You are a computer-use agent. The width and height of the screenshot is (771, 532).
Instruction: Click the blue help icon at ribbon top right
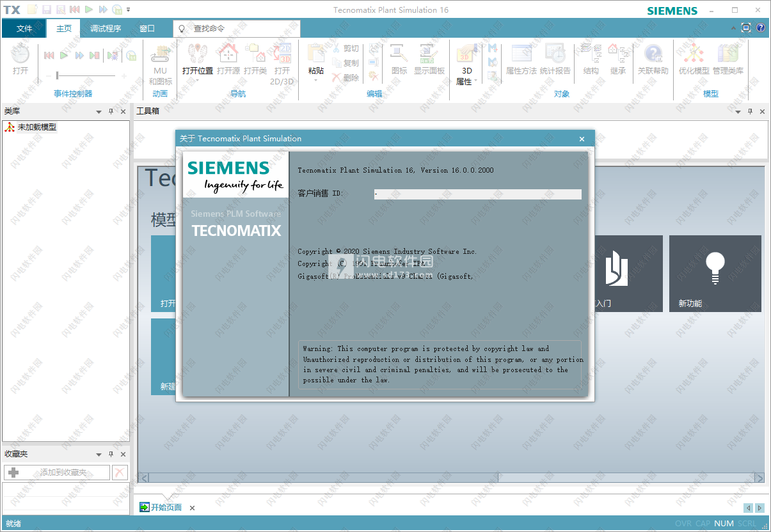pyautogui.click(x=761, y=27)
